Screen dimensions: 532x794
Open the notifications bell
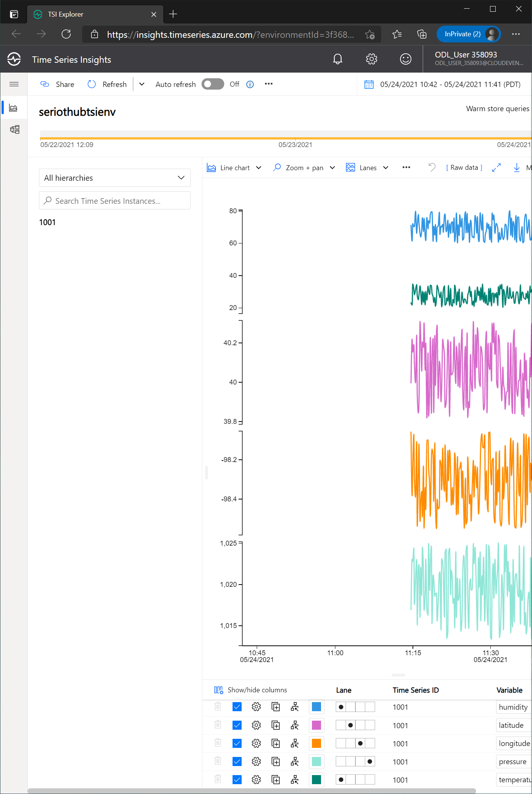coord(338,59)
